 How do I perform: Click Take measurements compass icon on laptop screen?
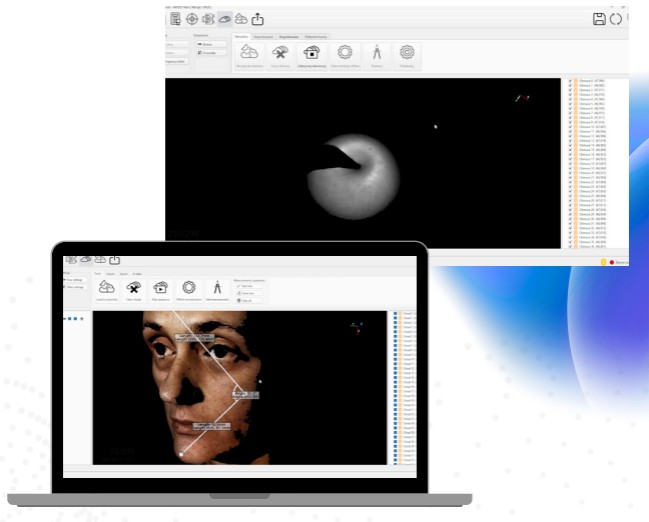[x=215, y=287]
